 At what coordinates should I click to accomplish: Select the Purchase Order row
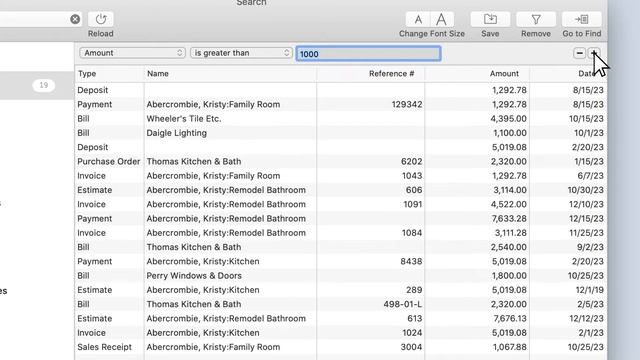341,162
